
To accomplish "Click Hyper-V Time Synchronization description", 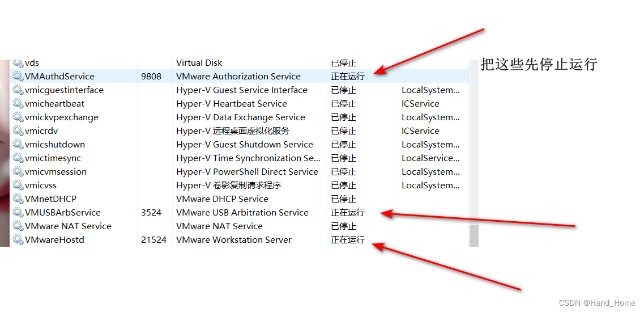I will pyautogui.click(x=249, y=158).
